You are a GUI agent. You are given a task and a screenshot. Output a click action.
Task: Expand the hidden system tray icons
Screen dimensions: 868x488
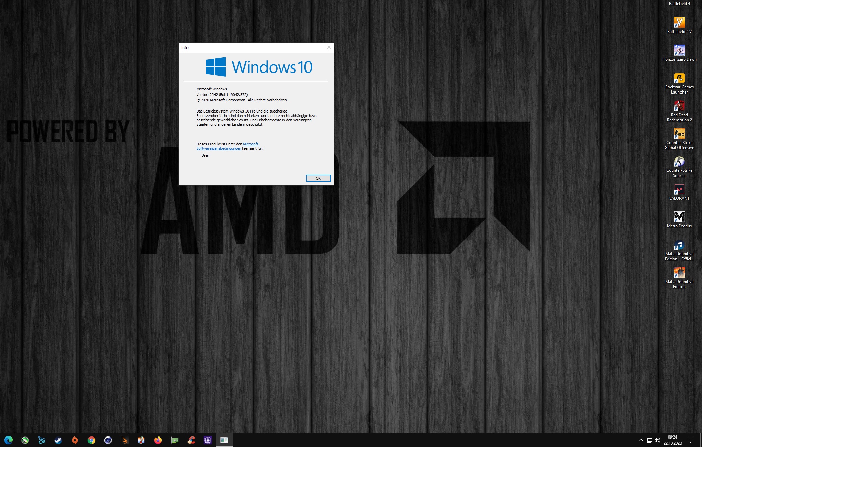(x=641, y=440)
